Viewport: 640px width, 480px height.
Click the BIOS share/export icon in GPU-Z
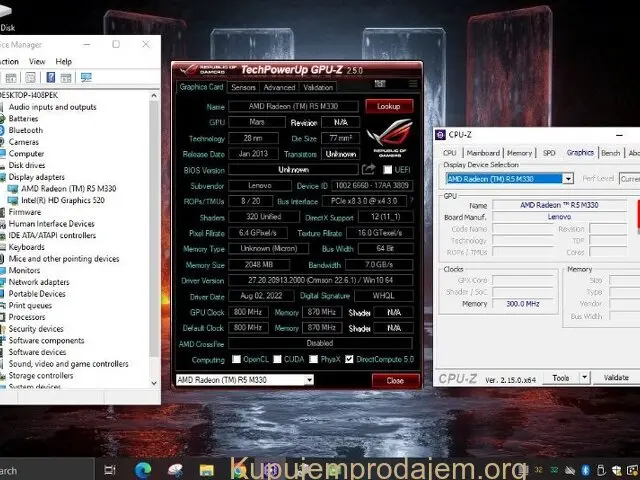(x=369, y=169)
